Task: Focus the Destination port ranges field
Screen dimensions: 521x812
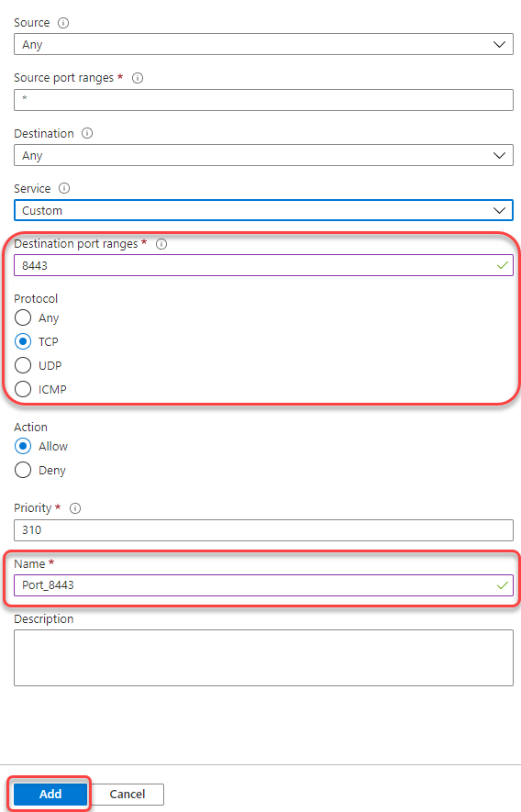Action: coord(263,265)
